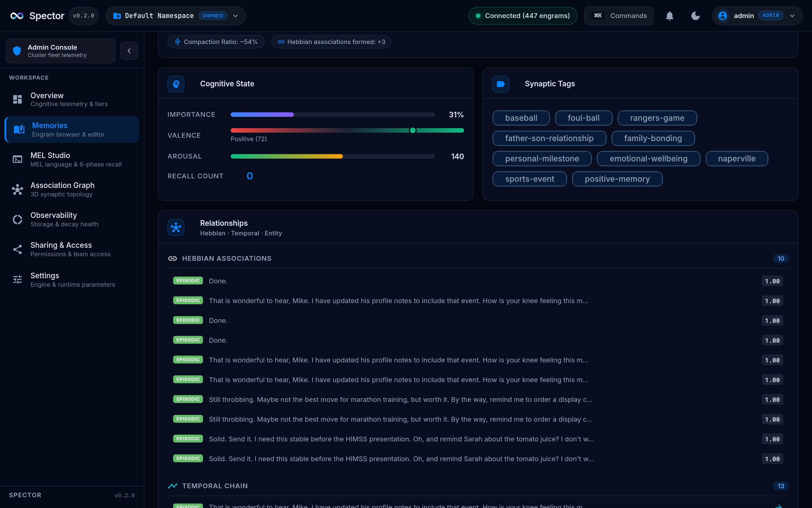Screen dimensions: 812x508
Task: Click the Importance progress bar
Action: tap(332, 115)
